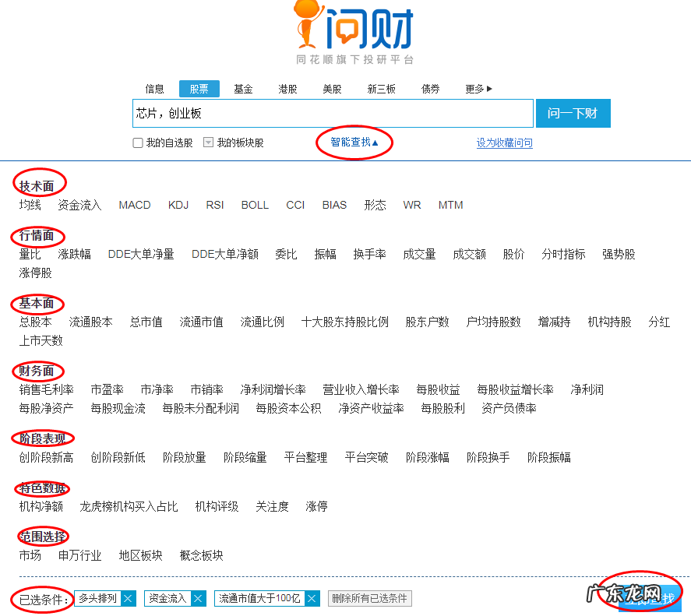Click the 删除所有已选条件 button
The image size is (691, 616).
coord(370,598)
